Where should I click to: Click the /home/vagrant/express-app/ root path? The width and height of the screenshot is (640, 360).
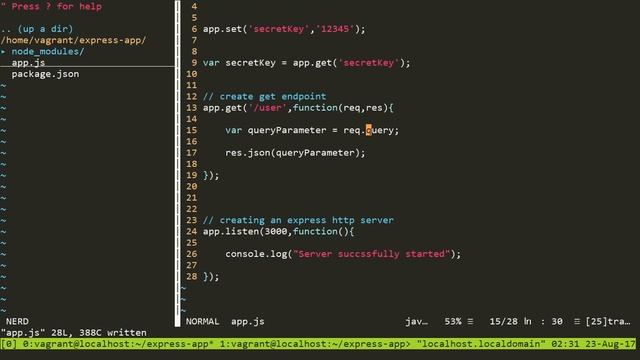point(73,40)
